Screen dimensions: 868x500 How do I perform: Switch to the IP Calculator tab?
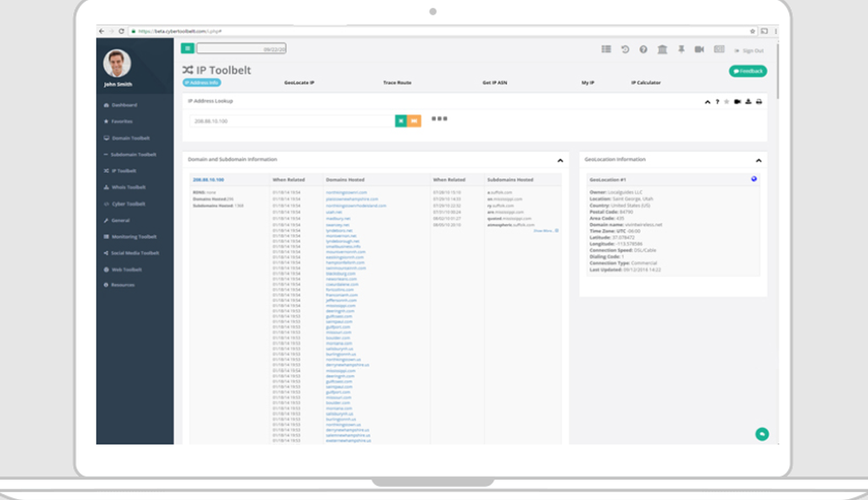646,82
